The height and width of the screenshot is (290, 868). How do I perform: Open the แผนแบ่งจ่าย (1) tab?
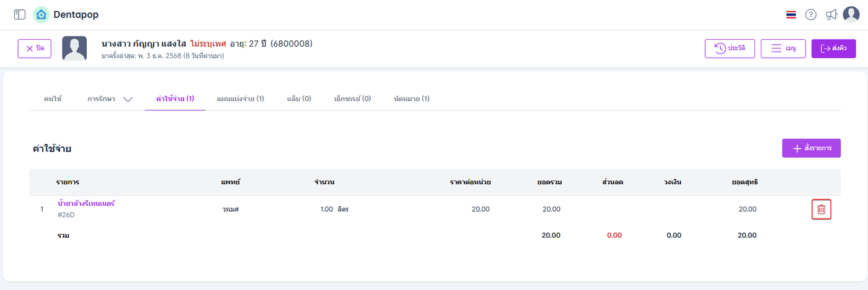pyautogui.click(x=241, y=99)
